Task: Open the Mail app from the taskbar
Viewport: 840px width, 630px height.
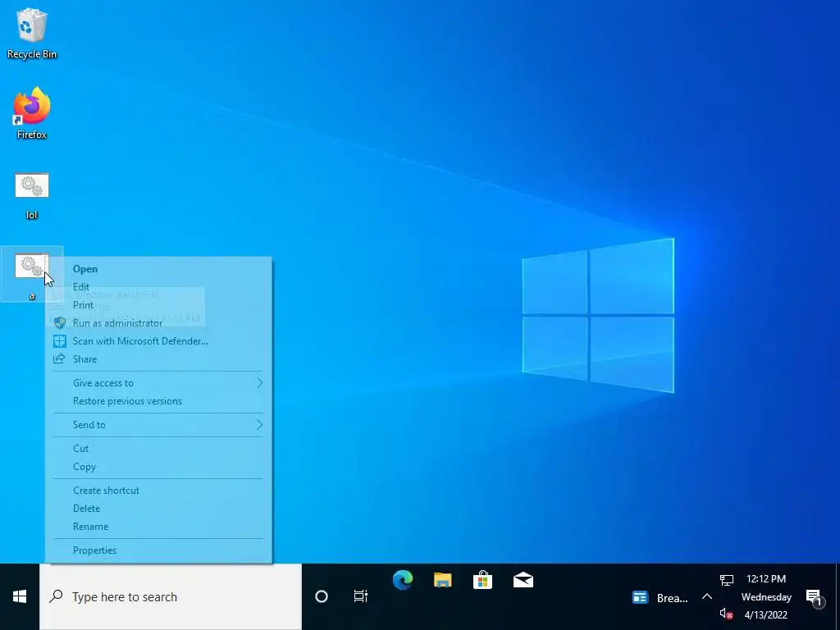Action: [x=523, y=580]
